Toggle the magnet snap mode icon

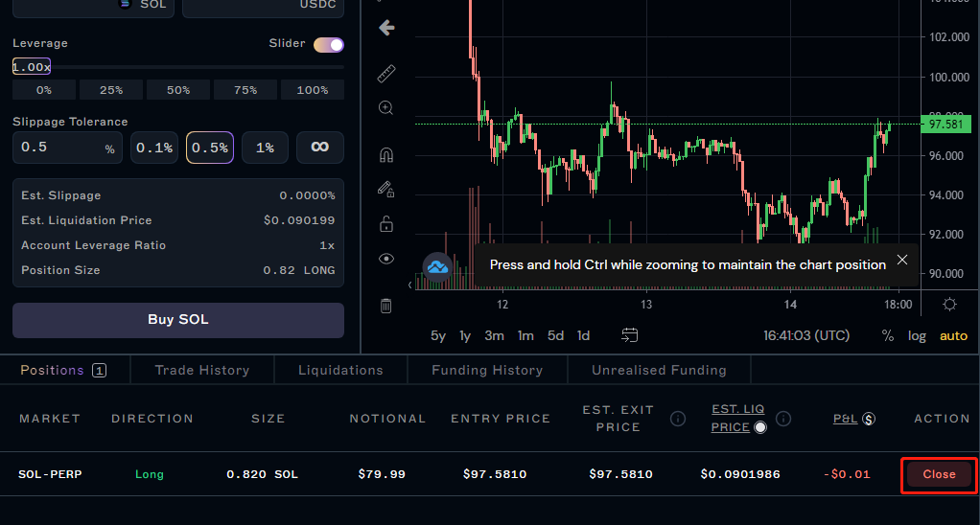tap(386, 155)
